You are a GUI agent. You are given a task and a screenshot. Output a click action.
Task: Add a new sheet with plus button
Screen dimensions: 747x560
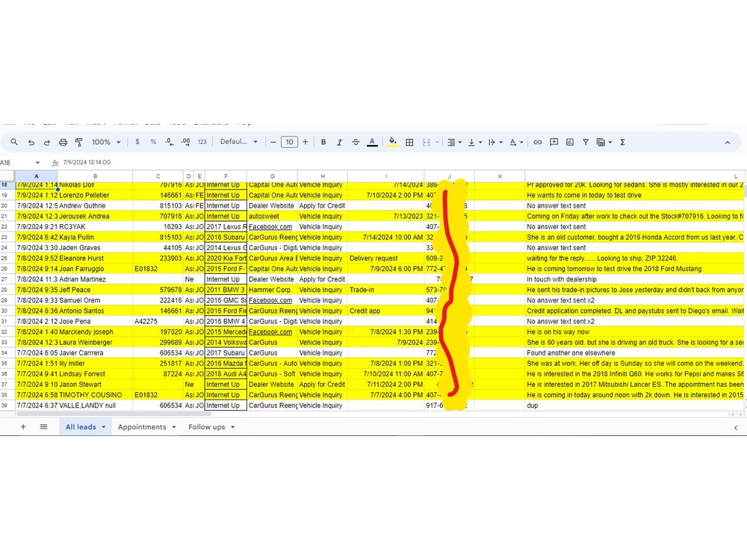(x=23, y=426)
